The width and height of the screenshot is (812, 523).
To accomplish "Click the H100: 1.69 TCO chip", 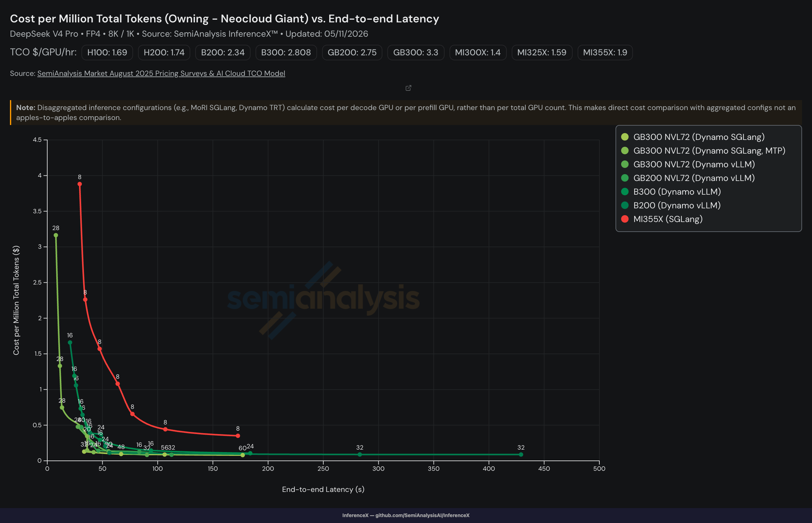I will [107, 52].
